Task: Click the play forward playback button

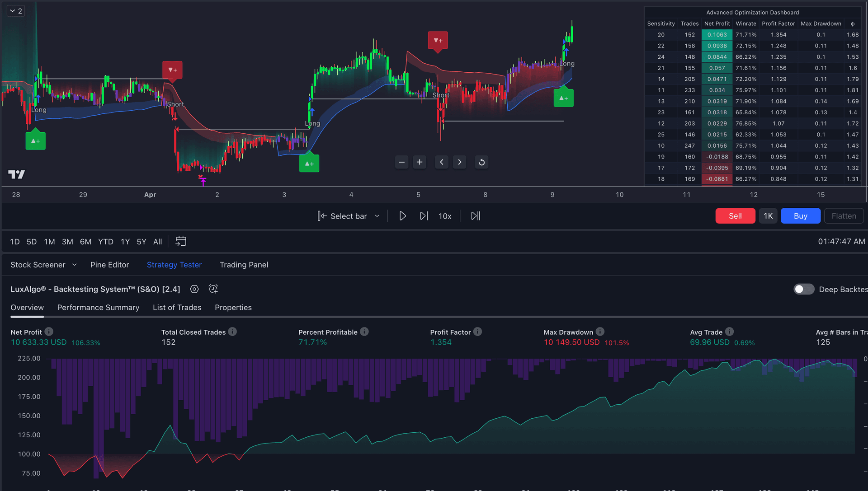Action: click(402, 216)
